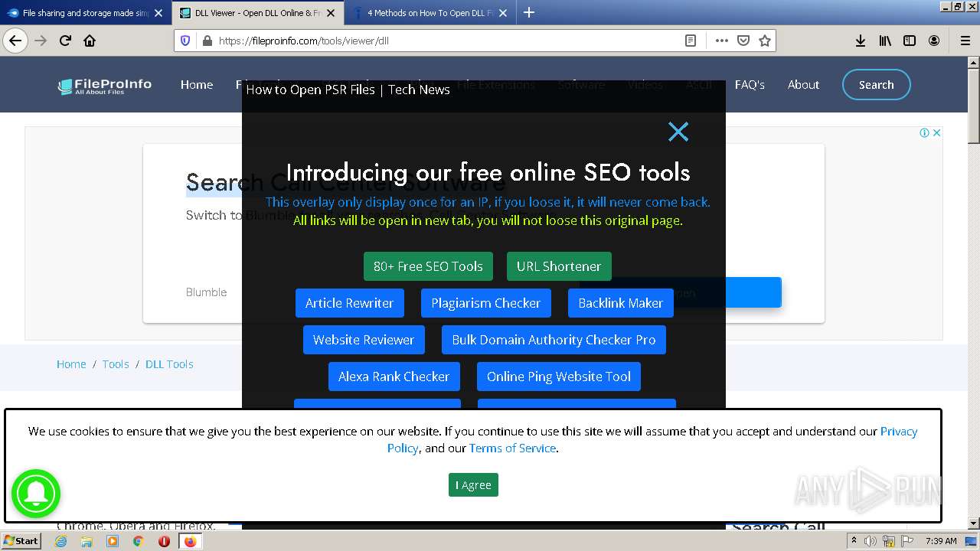The height and width of the screenshot is (551, 980).
Task: Click the 80+ Free SEO Tools button
Action: point(428,266)
